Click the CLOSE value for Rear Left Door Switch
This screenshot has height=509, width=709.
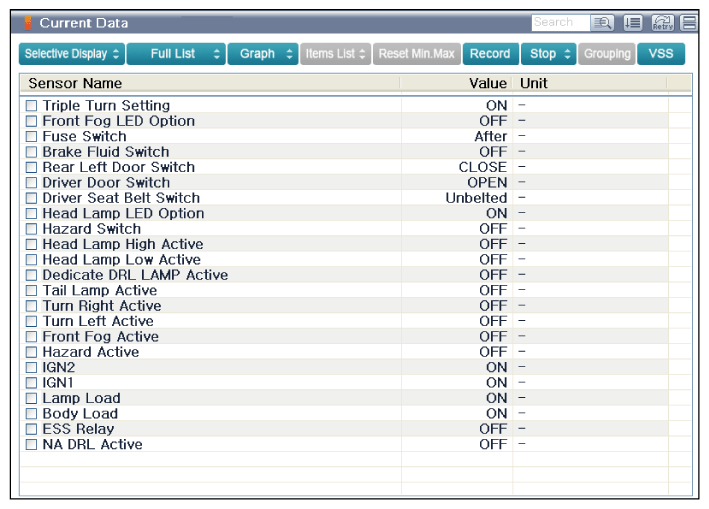pyautogui.click(x=482, y=167)
